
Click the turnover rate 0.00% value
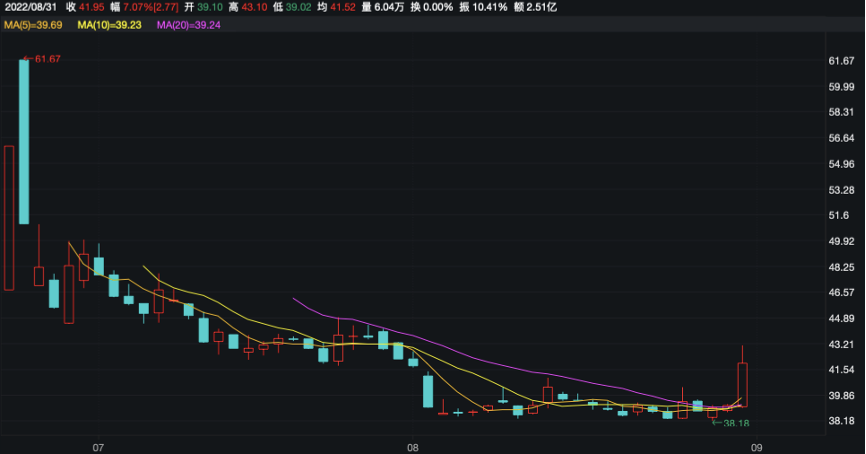(x=438, y=7)
